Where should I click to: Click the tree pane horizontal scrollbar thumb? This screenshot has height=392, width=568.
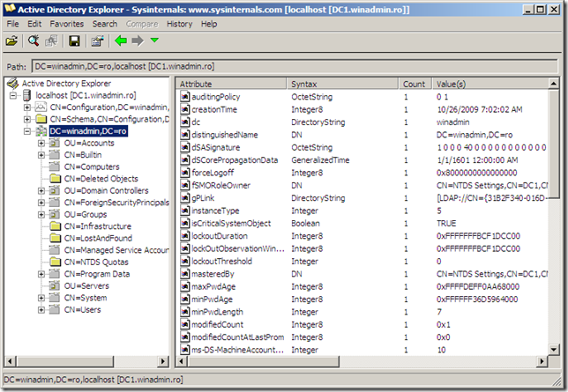coord(65,361)
